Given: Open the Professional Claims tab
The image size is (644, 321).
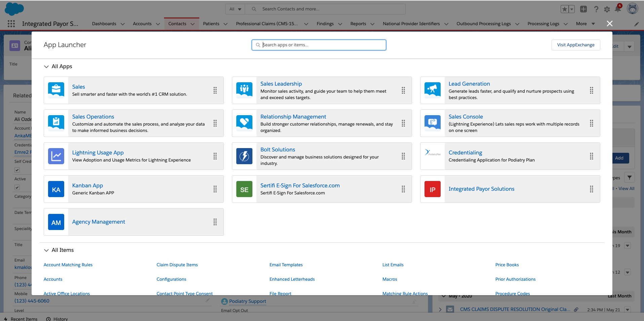Looking at the screenshot, I should (x=267, y=24).
